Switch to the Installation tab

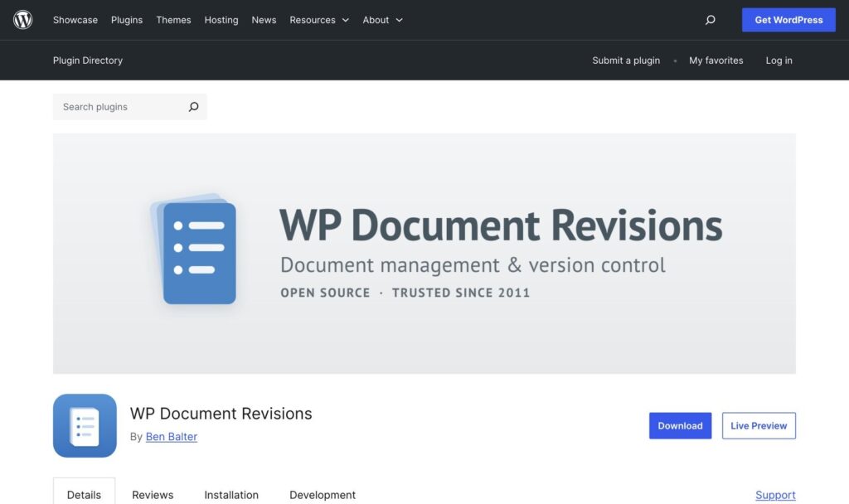point(231,494)
